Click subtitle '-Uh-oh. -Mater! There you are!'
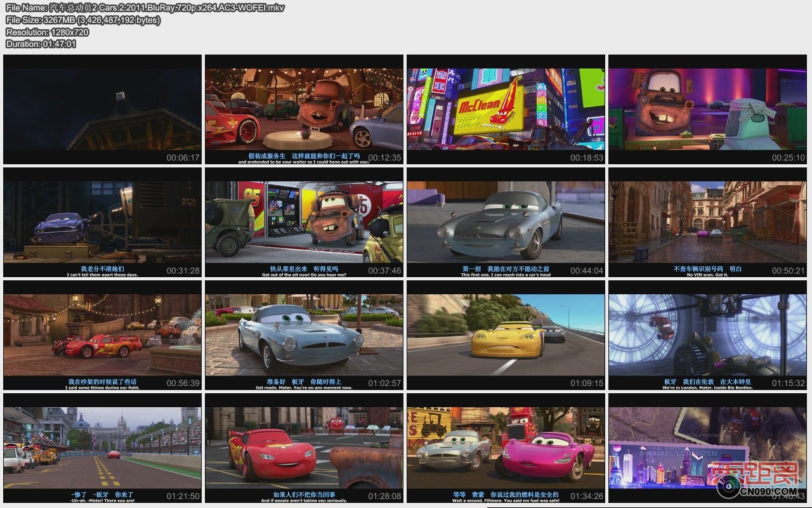Viewport: 812px width, 508px height. click(x=102, y=501)
